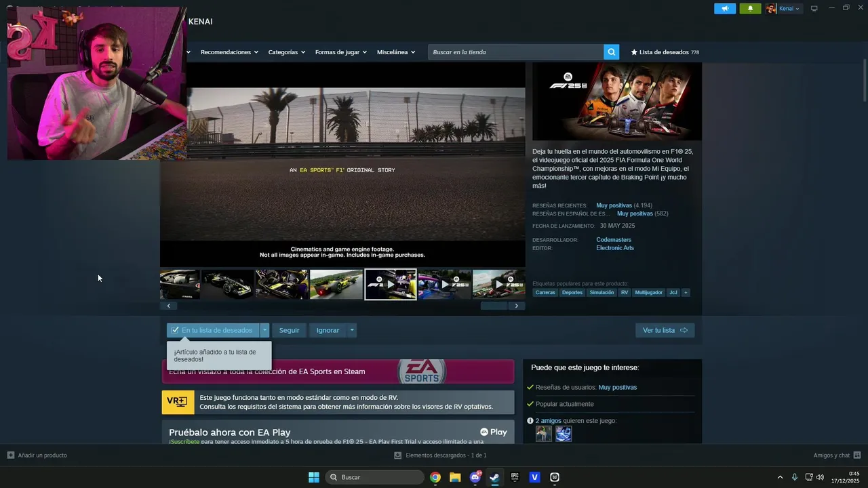Open 'Amigos y chat' panel
The height and width of the screenshot is (488, 868).
click(x=837, y=455)
